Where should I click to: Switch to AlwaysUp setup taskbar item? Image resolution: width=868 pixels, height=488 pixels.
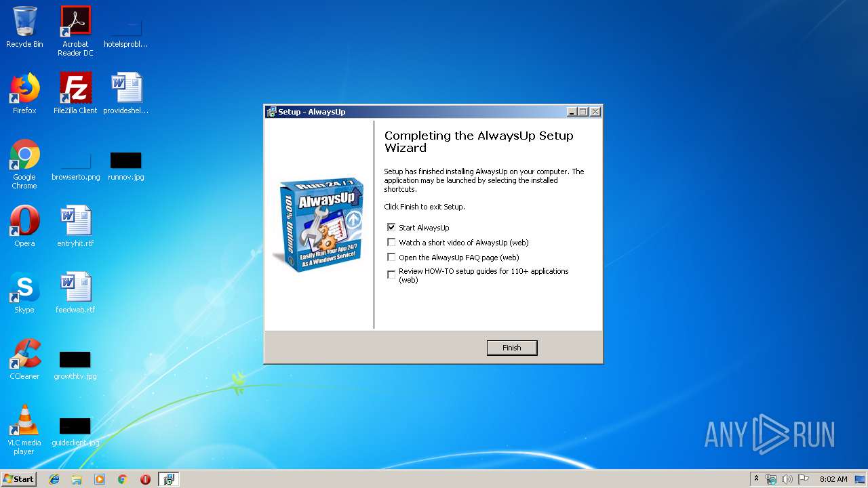tap(169, 479)
